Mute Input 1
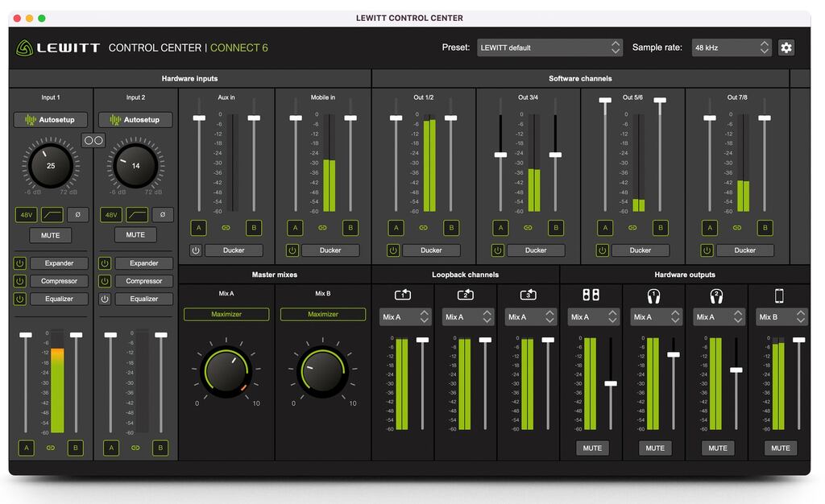825x504 pixels. click(x=51, y=235)
